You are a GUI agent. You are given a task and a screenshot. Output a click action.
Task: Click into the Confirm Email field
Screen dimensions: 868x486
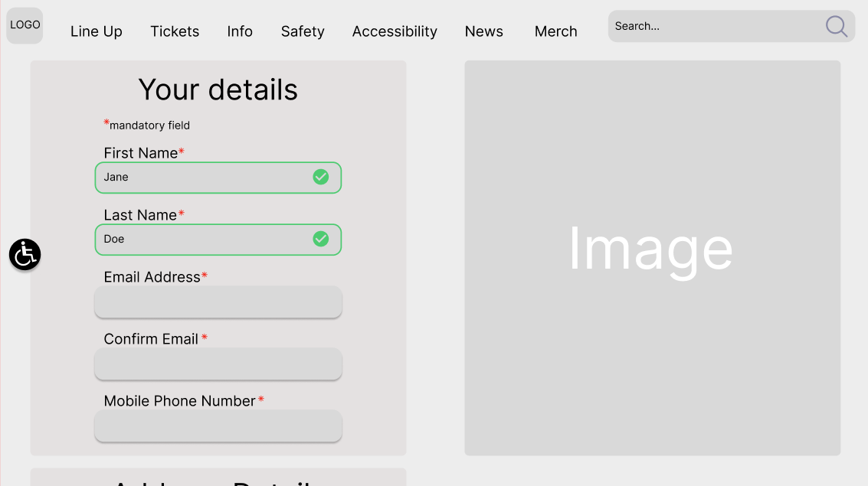(218, 364)
